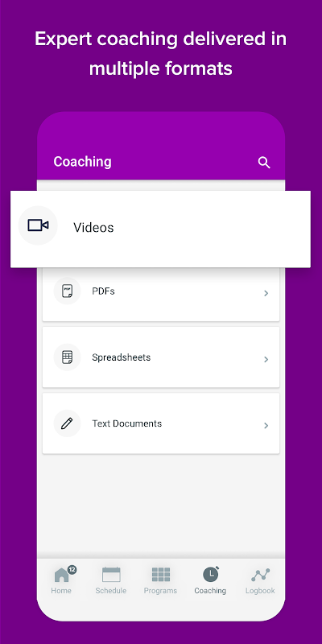
Task: Tap the search magnifier icon
Action: point(264,163)
